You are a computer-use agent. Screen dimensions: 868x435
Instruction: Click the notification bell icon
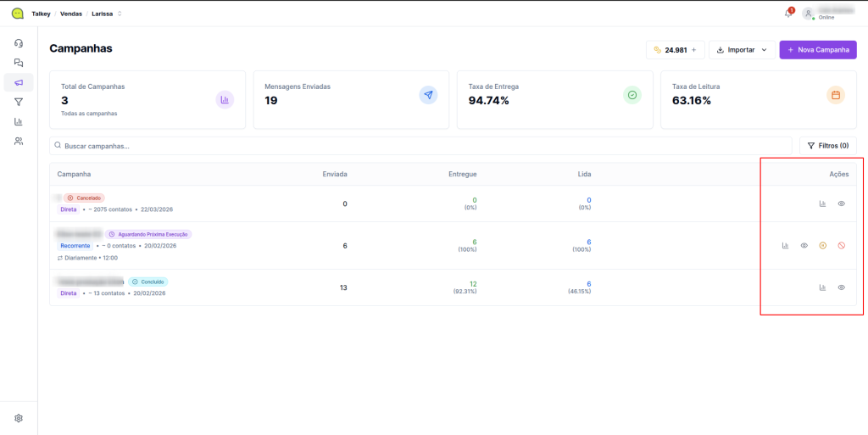coord(788,14)
